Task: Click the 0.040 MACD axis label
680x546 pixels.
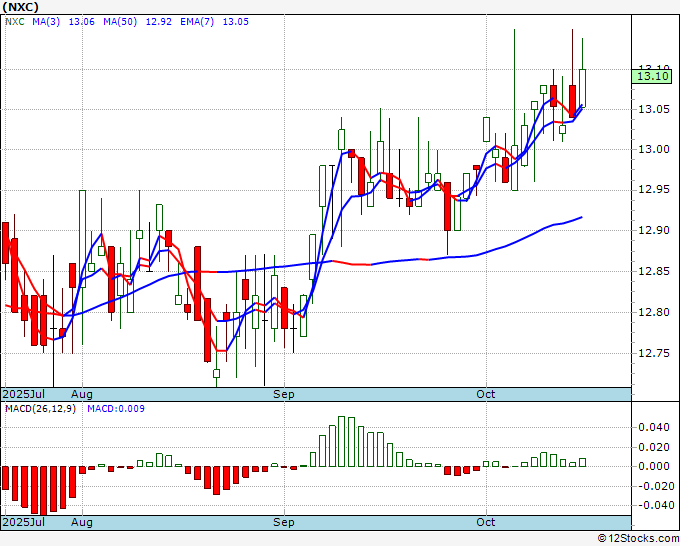Action: [x=654, y=428]
